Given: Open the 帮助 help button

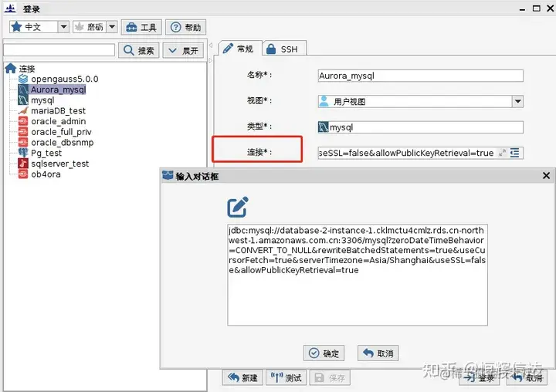Looking at the screenshot, I should pyautogui.click(x=185, y=27).
